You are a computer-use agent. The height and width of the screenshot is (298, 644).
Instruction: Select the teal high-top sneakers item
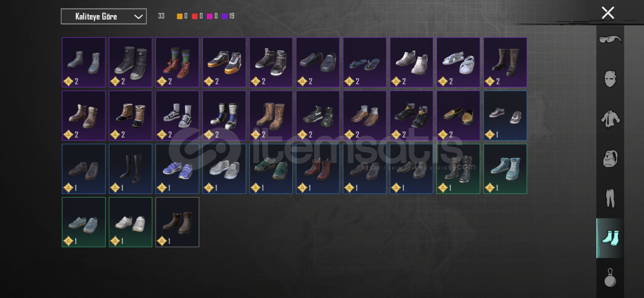505,169
